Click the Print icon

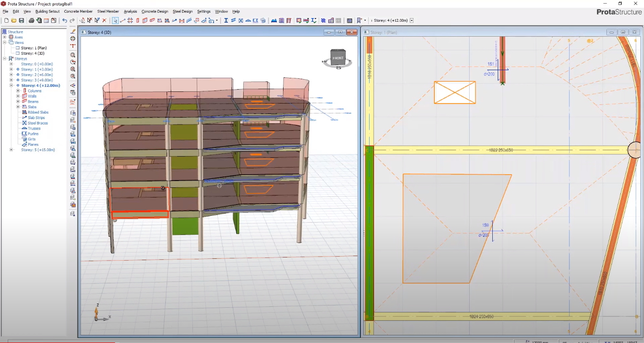point(31,20)
